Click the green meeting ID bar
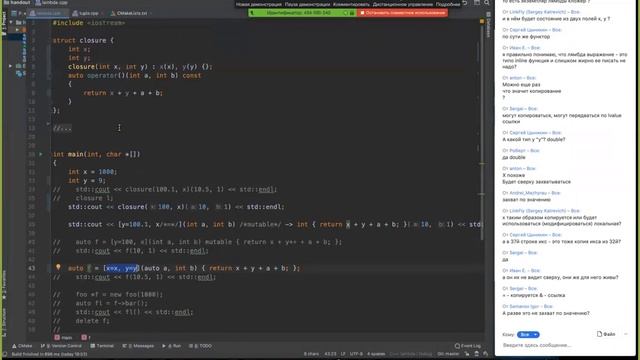The image size is (640, 360). 302,13
